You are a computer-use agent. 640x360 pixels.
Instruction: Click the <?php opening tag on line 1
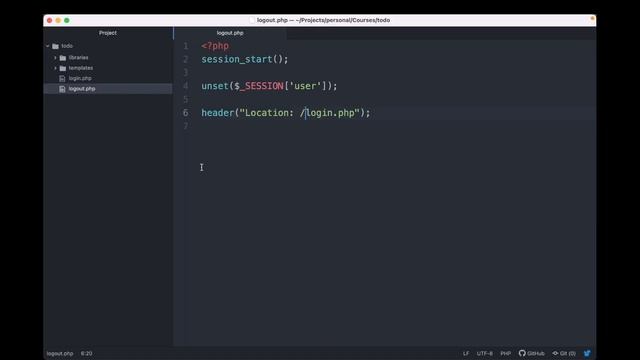click(215, 46)
